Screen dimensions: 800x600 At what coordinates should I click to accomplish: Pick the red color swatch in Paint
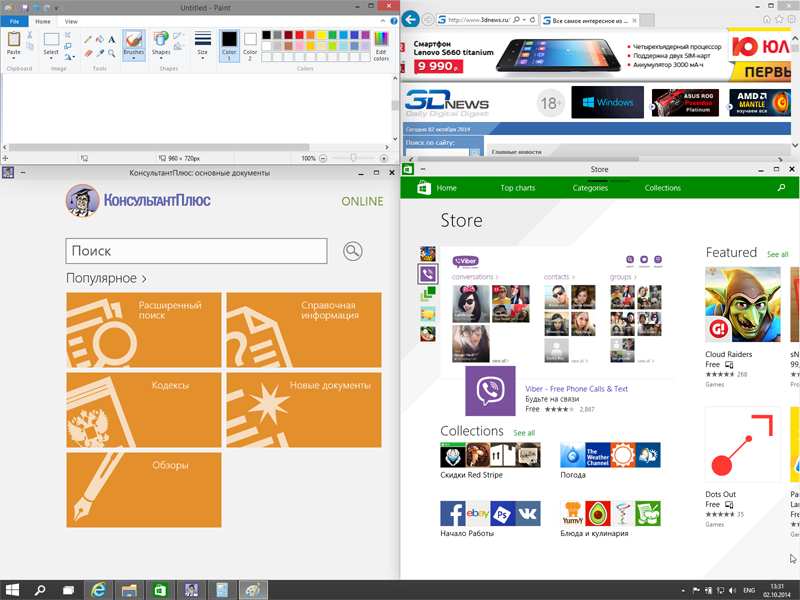pyautogui.click(x=299, y=35)
